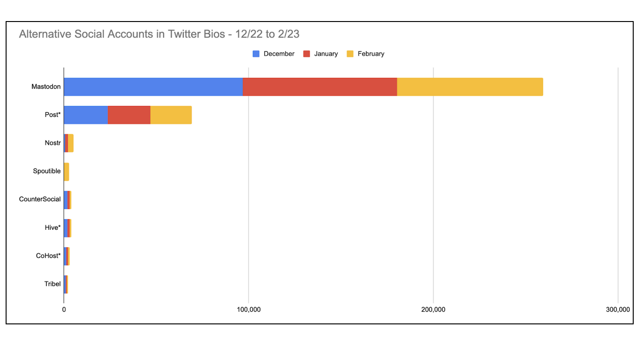Click the Hive* axis label
This screenshot has height=337, width=644.
click(52, 227)
